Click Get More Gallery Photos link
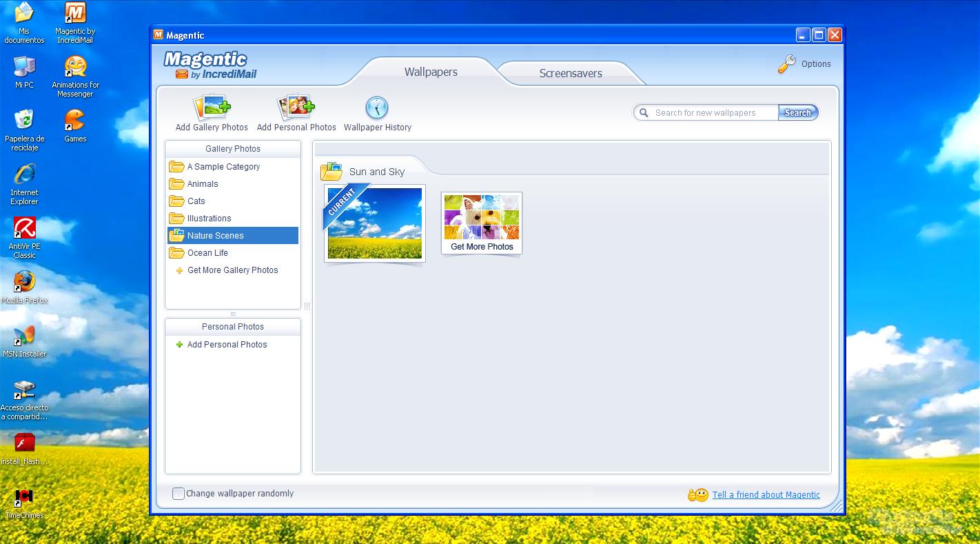980x544 pixels. tap(232, 270)
